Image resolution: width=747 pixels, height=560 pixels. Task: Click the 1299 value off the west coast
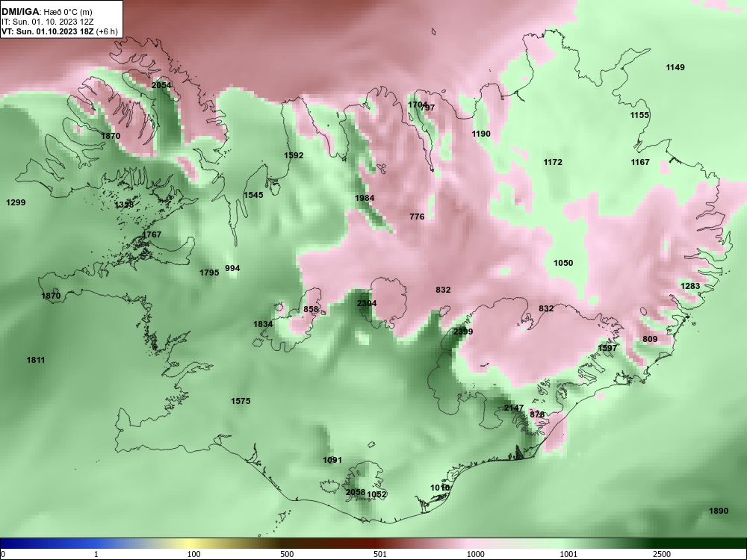pyautogui.click(x=16, y=203)
